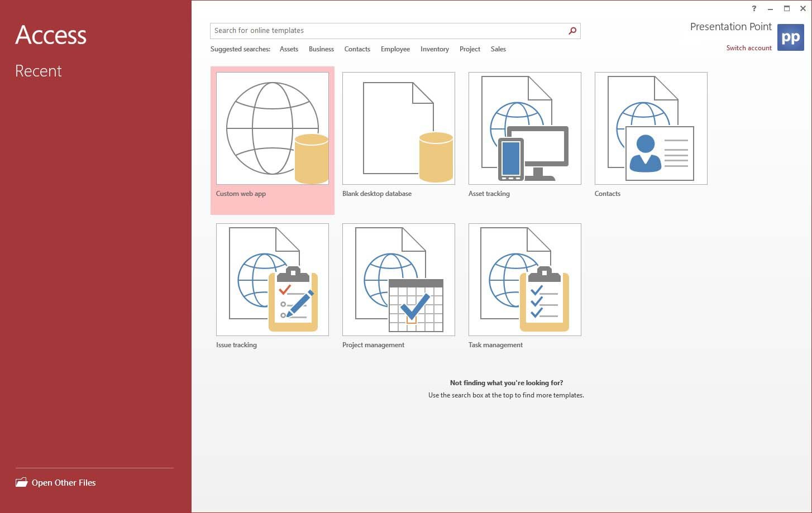Select the Custom web app template thumbnail
Image resolution: width=812 pixels, height=513 pixels.
click(x=273, y=128)
